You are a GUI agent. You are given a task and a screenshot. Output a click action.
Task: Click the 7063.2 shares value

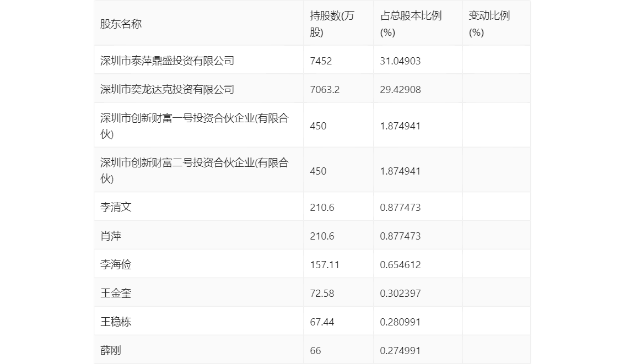coord(325,90)
